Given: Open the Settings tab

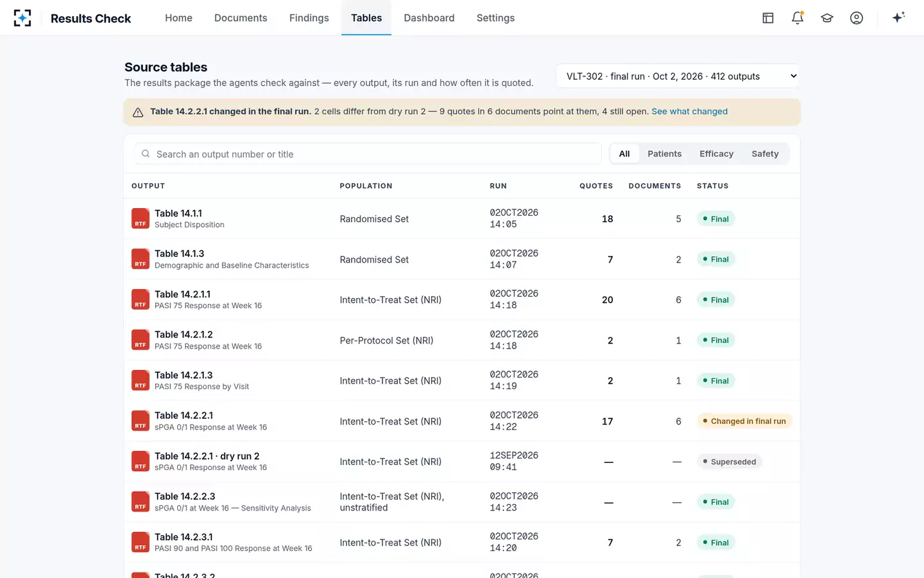Looking at the screenshot, I should (495, 18).
